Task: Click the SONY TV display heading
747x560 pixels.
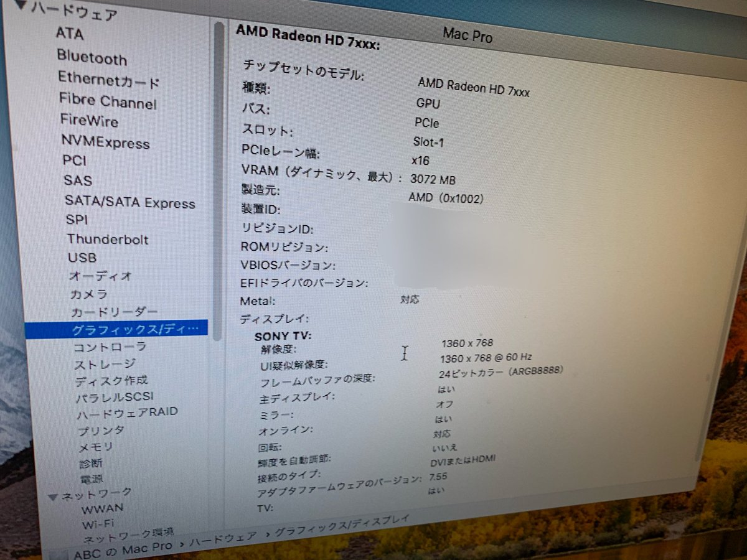Action: [x=283, y=336]
